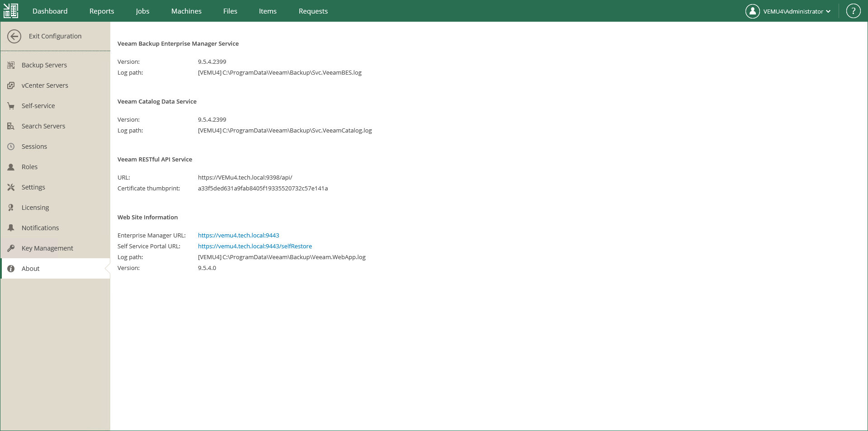Click the Notifications bell icon
Screen dimensions: 868x431
pos(11,228)
